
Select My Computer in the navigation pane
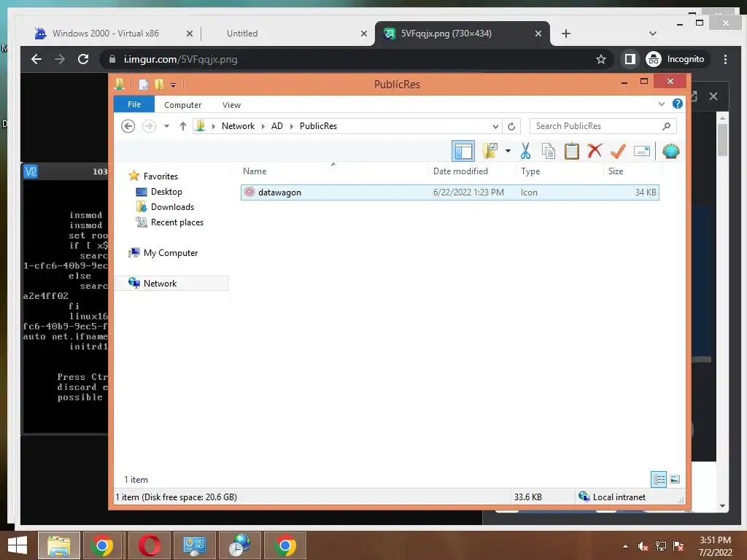pos(171,253)
